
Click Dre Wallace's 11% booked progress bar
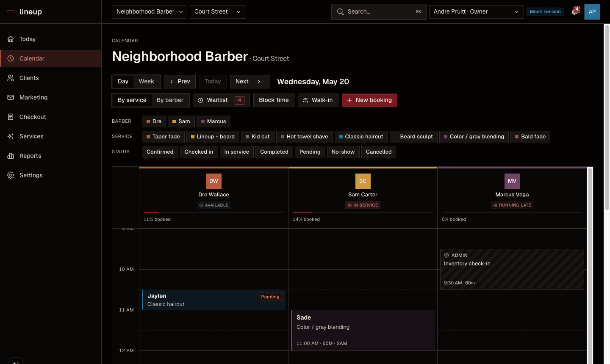coord(214,212)
